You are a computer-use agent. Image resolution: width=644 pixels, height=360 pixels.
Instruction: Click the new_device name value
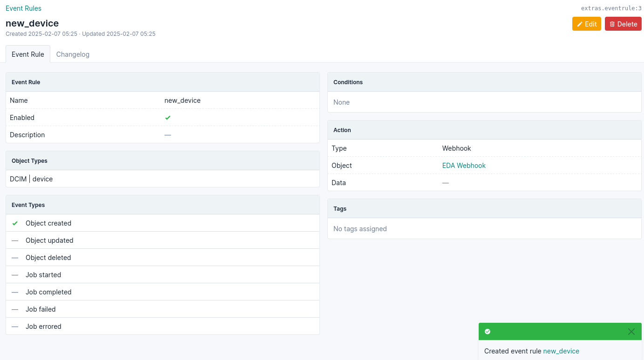183,100
